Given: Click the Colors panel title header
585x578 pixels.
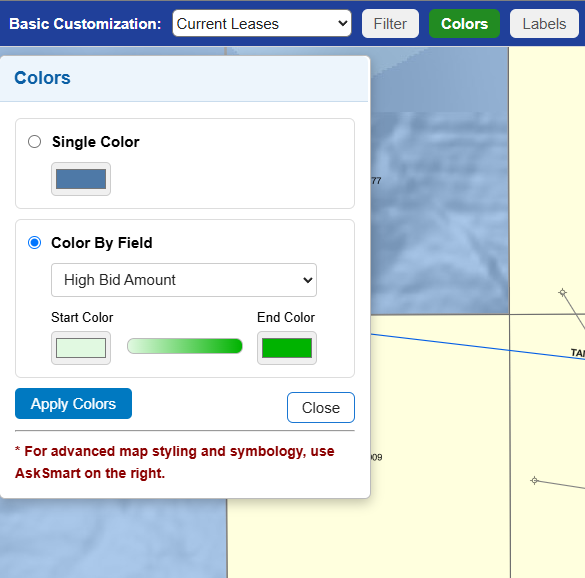Looking at the screenshot, I should (42, 78).
